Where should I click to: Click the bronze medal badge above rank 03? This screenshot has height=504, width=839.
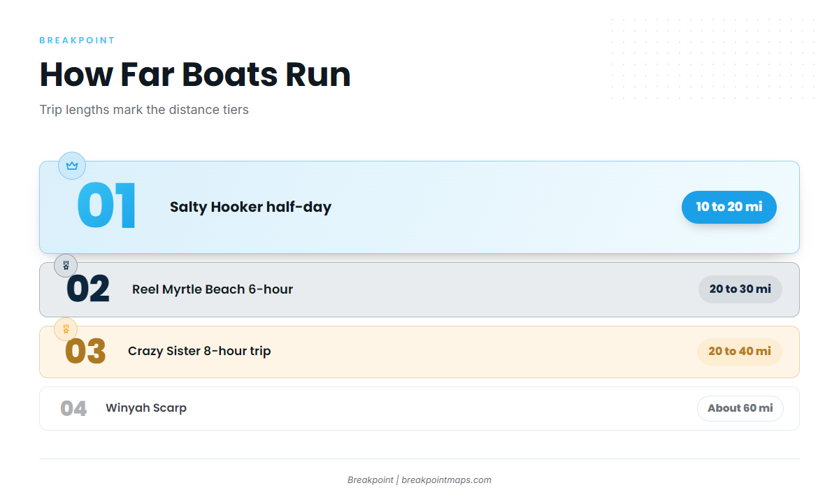coord(66,329)
